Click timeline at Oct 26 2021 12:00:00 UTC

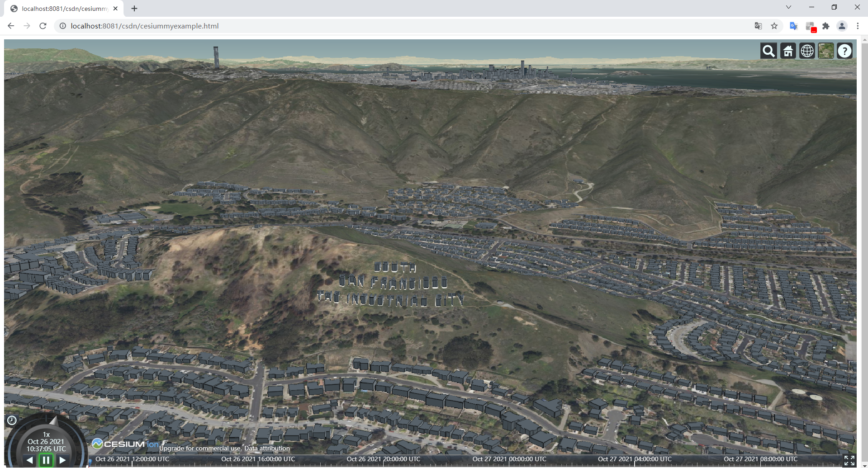click(132, 459)
